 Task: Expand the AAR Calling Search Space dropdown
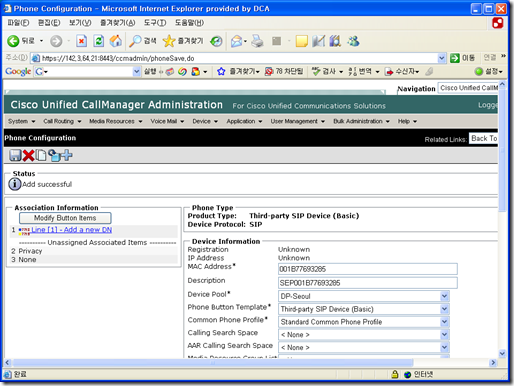tap(444, 347)
